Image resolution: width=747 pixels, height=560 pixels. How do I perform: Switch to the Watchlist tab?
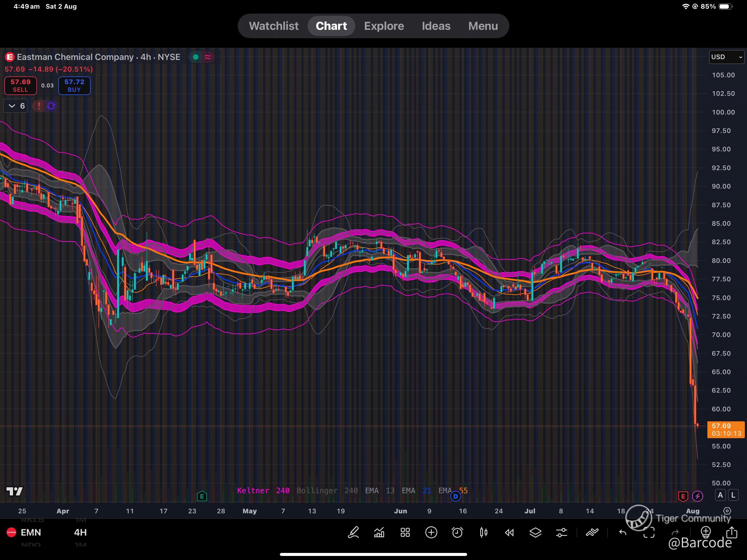274,26
